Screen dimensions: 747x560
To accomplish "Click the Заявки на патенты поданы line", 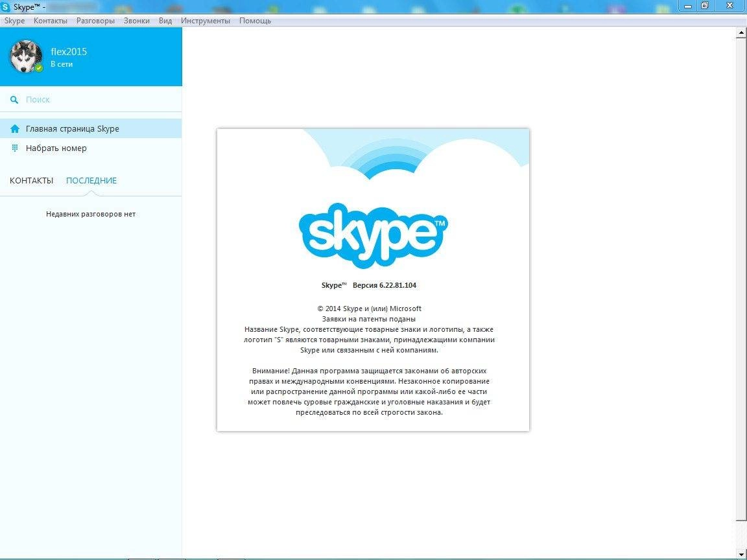I will click(369, 319).
